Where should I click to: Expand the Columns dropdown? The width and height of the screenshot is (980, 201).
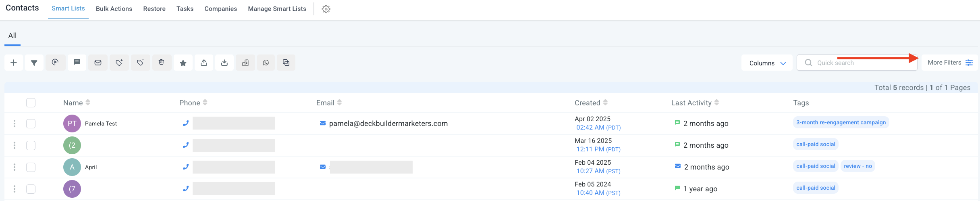coord(767,63)
